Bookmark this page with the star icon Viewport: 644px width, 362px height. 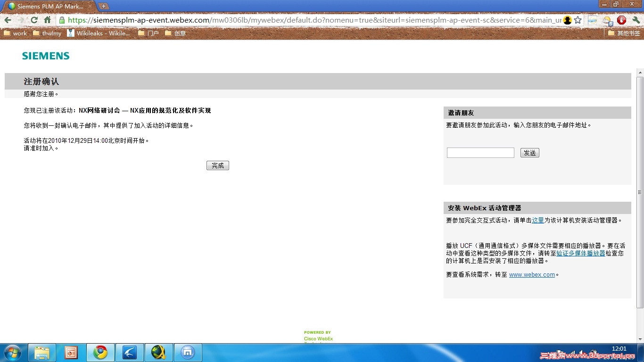point(578,20)
